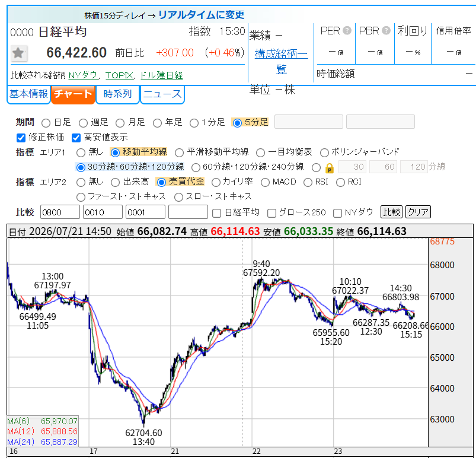
Task: Open the ニュース tab
Action: (x=162, y=94)
